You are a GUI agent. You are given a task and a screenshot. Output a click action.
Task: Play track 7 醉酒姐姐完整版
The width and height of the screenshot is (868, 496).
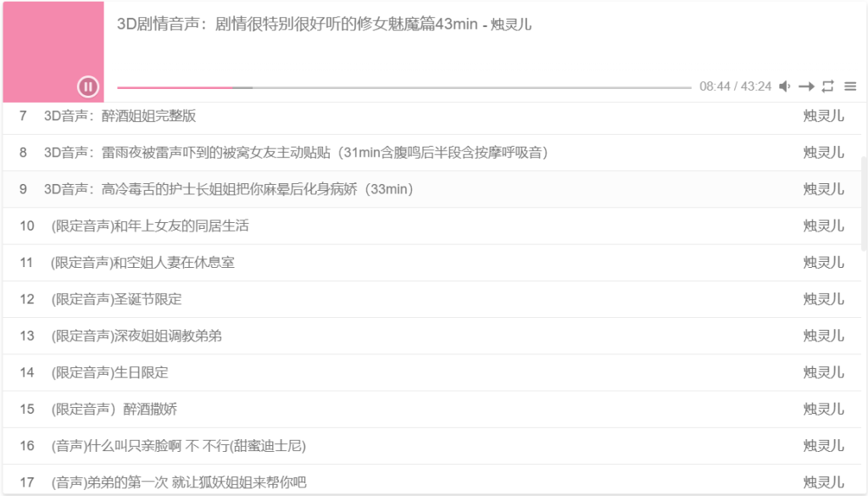point(431,115)
